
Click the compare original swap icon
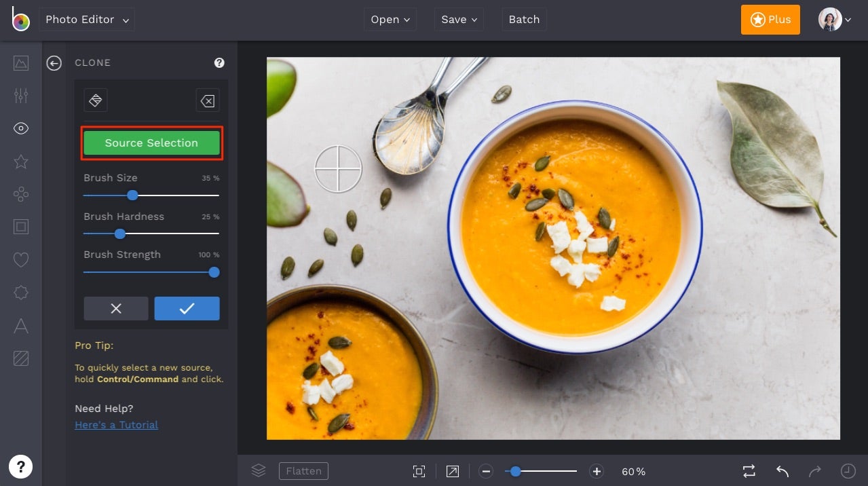click(x=749, y=470)
